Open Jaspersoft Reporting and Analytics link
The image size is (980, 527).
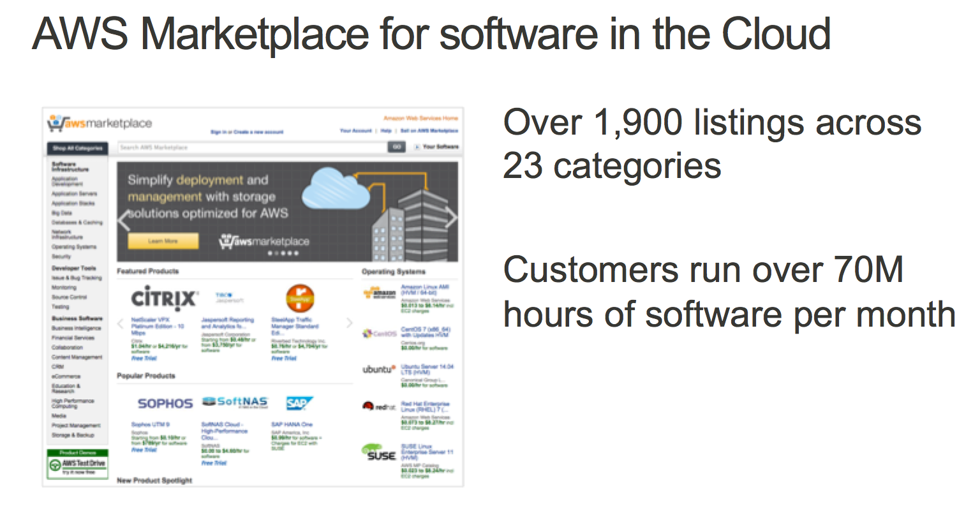228,322
